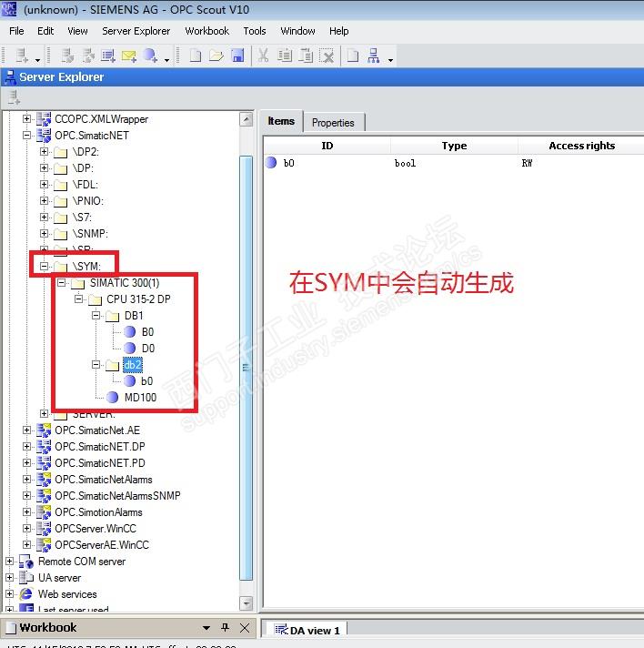The height and width of the screenshot is (648, 644).
Task: Click the copy toolbar icon
Action: click(285, 56)
